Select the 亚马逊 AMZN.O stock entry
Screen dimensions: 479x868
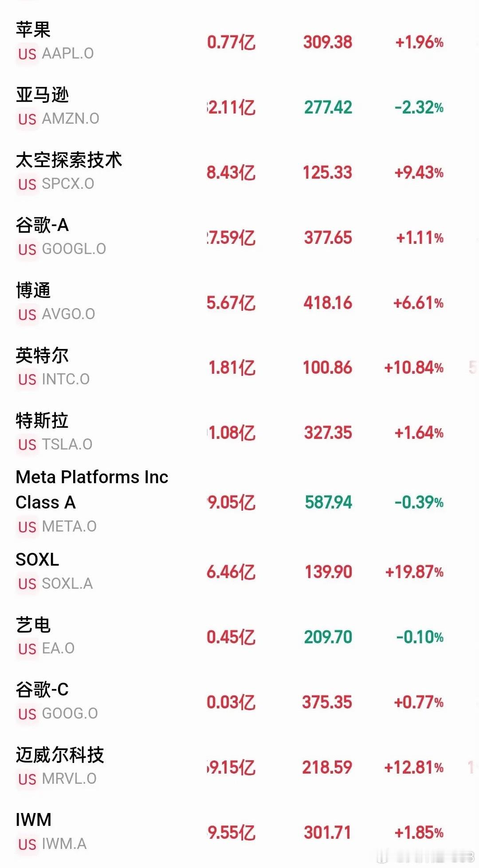point(239,107)
